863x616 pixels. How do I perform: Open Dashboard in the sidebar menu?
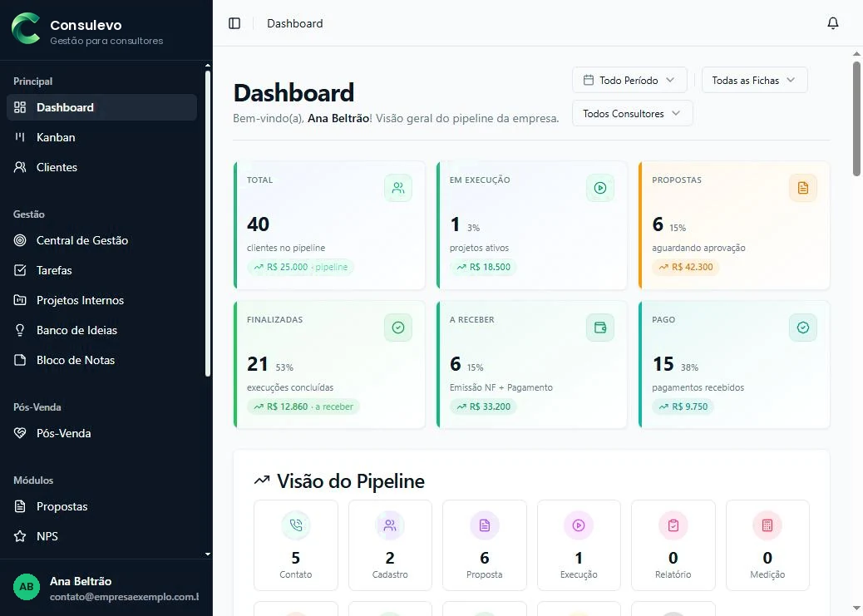coord(101,107)
